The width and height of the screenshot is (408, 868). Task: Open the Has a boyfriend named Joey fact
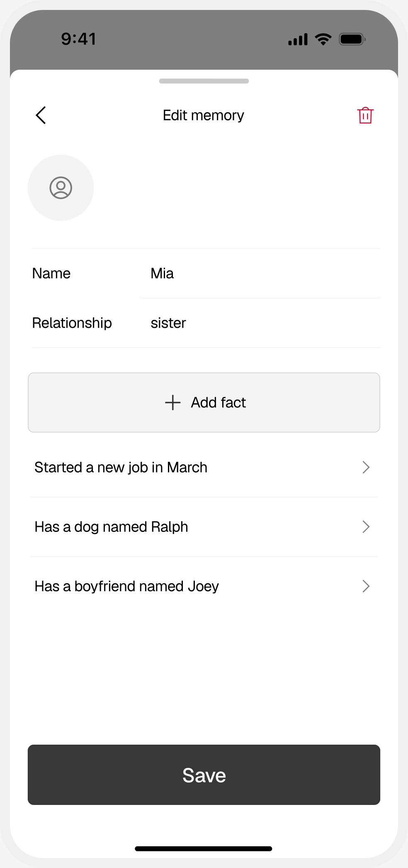[x=204, y=586]
